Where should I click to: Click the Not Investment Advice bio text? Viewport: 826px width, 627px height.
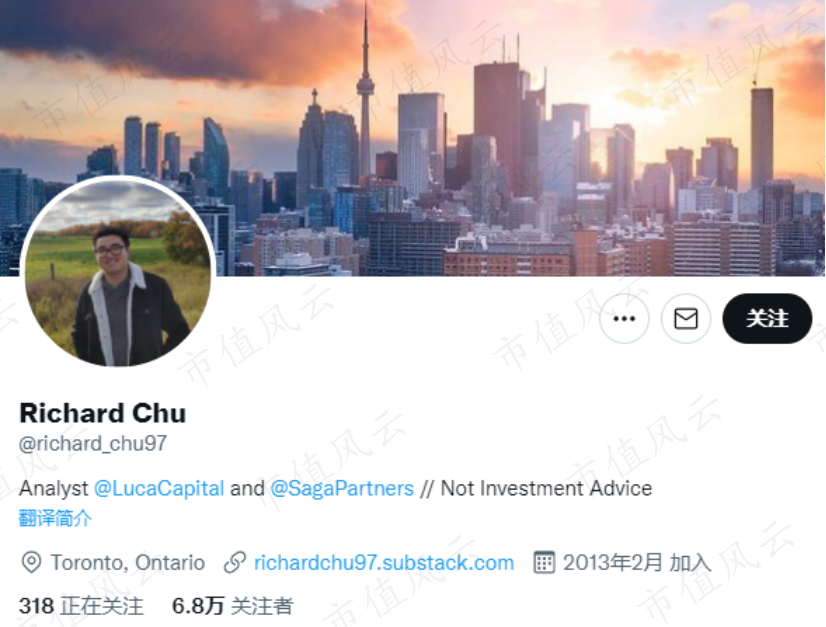tap(546, 488)
